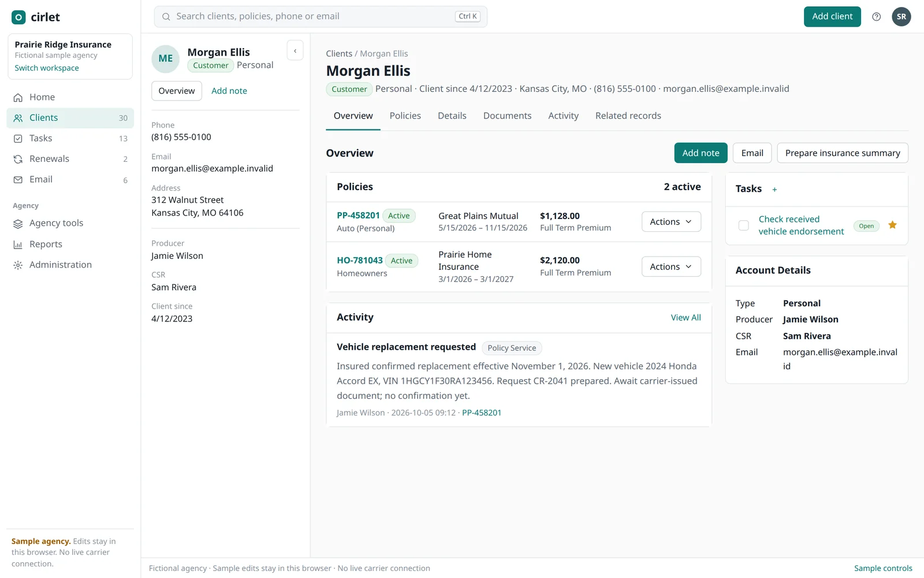Viewport: 924px width, 578px height.
Task: Click the cirlet logo icon
Action: (x=18, y=17)
